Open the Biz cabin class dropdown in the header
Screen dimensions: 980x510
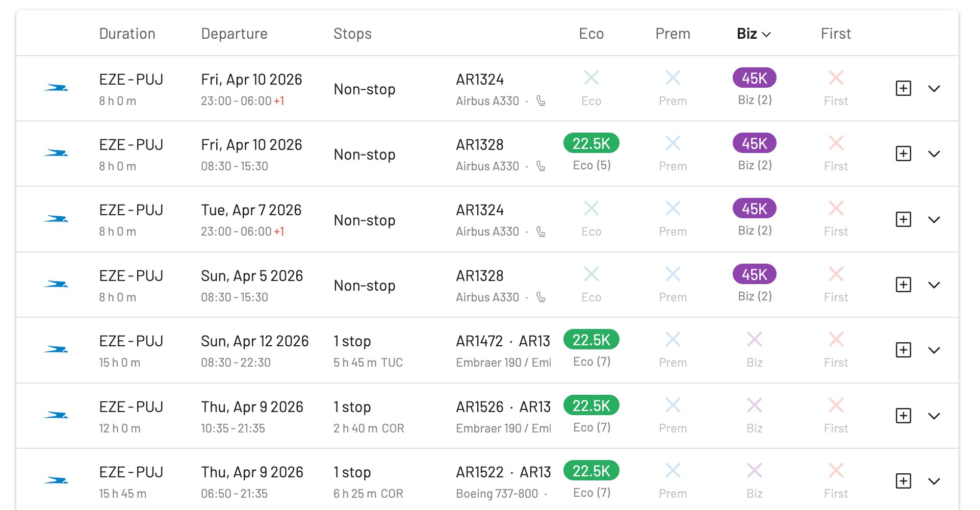coord(753,34)
